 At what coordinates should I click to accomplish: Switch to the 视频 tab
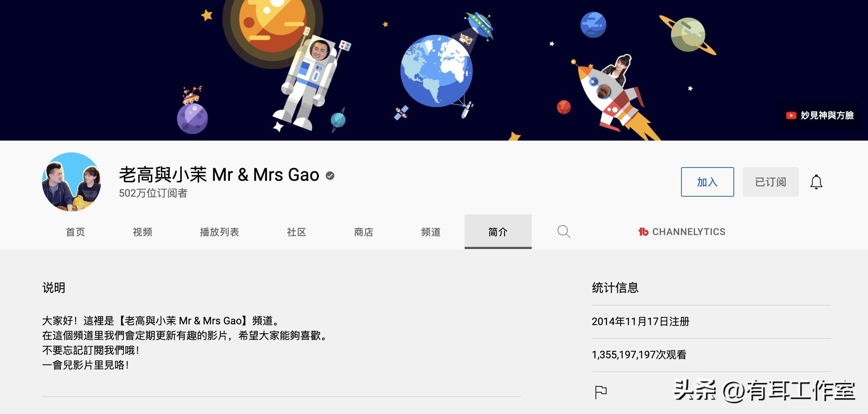pyautogui.click(x=142, y=232)
